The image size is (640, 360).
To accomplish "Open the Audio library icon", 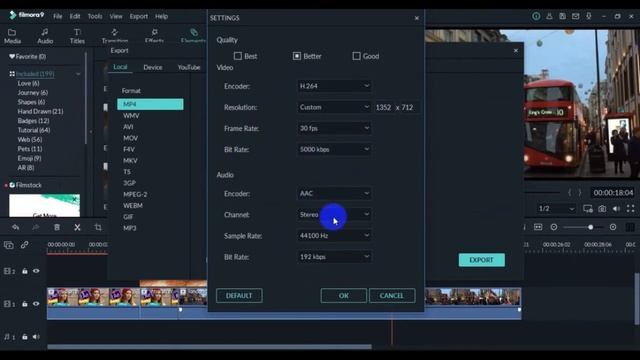I will click(45, 36).
